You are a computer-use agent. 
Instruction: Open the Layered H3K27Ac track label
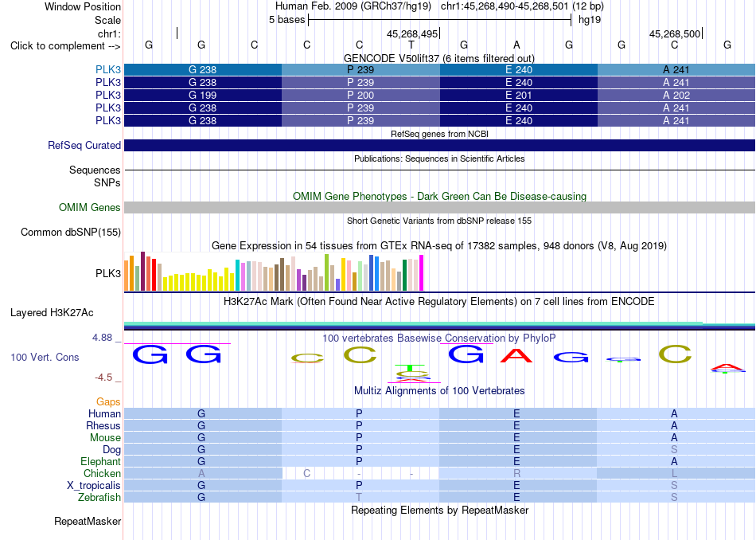(x=52, y=313)
